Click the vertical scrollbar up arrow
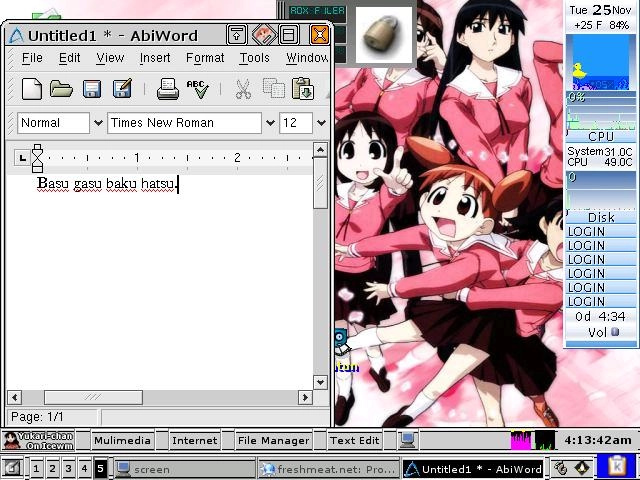The height and width of the screenshot is (480, 640). click(320, 150)
